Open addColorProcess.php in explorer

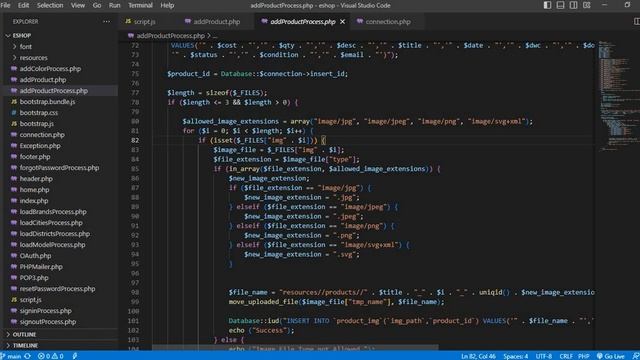click(x=50, y=69)
